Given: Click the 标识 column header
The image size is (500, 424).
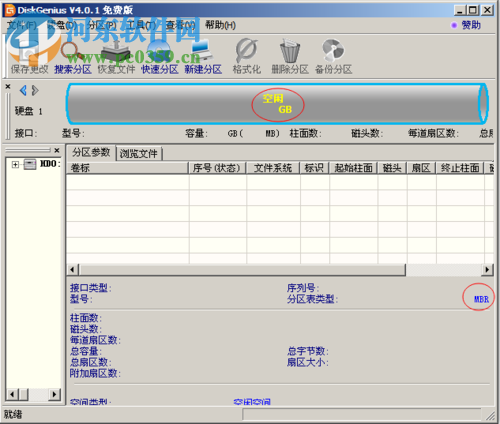Looking at the screenshot, I should pos(315,168).
